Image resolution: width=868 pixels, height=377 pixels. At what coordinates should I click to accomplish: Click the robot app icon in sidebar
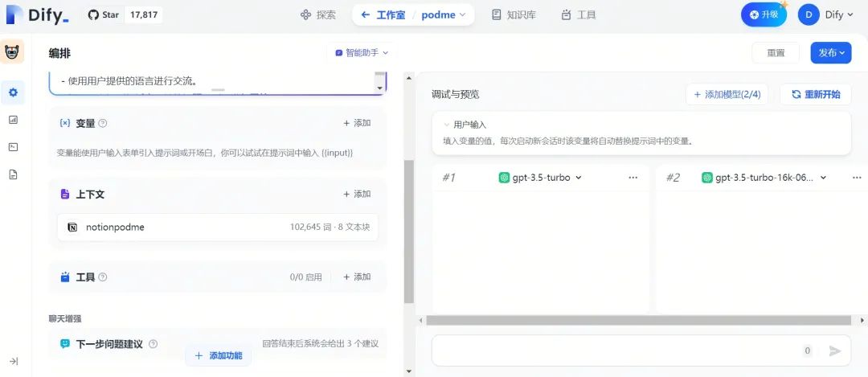coord(11,52)
